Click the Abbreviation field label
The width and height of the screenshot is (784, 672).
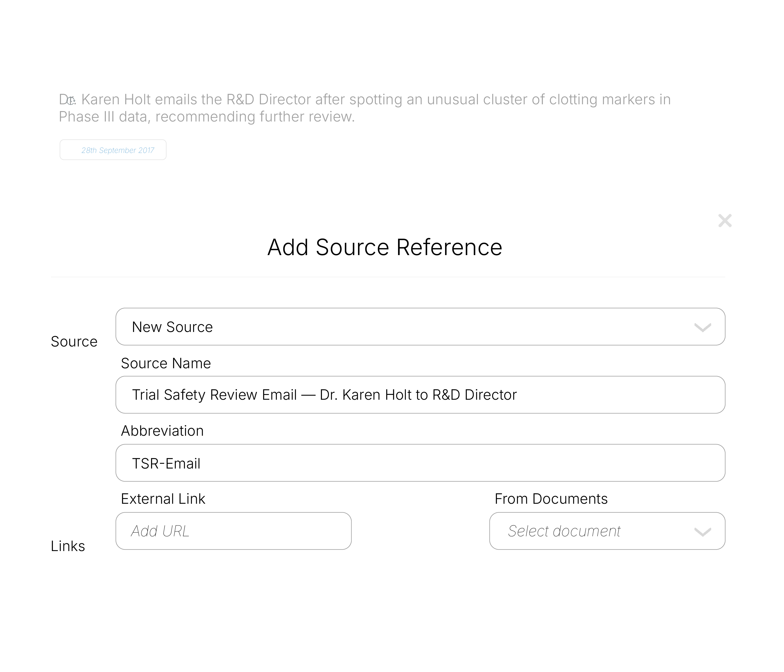tap(162, 431)
